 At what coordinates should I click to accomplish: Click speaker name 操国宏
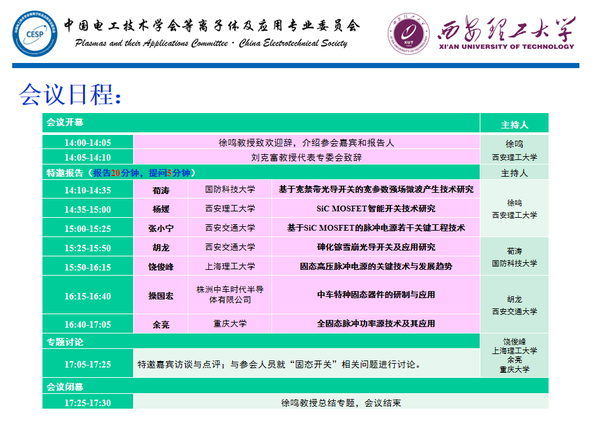(161, 297)
